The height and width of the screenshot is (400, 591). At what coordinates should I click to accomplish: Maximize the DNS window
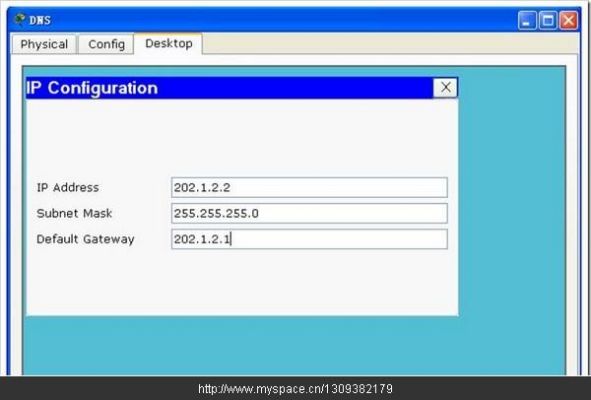click(x=548, y=20)
